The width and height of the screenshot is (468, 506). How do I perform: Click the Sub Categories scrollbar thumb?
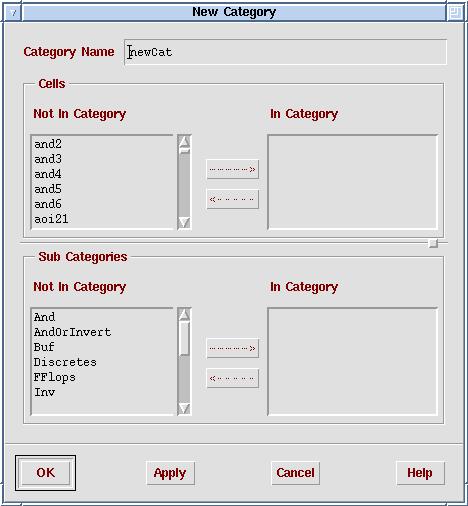(x=184, y=338)
